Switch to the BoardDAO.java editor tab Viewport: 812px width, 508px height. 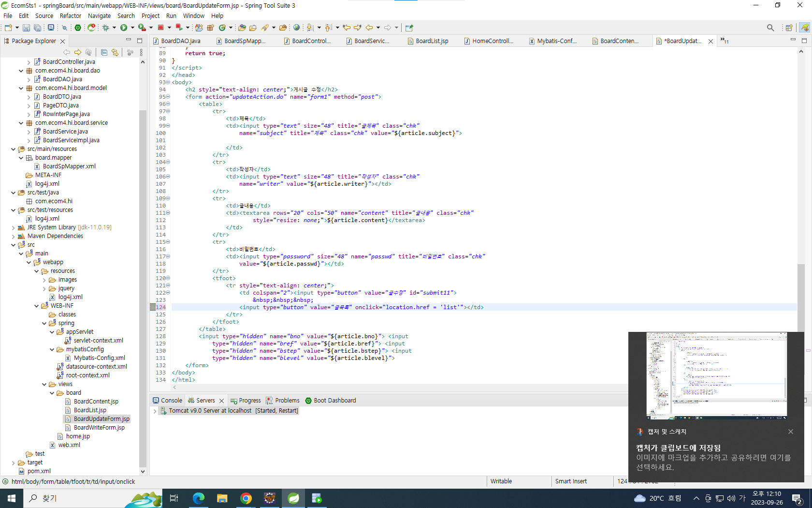176,41
